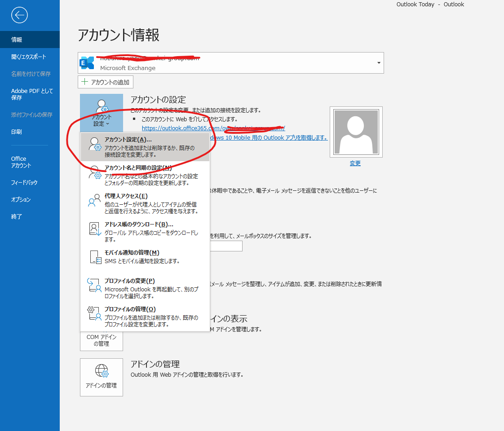Image resolution: width=504 pixels, height=431 pixels.
Task: Open フィードバック in the sidebar
Action: (30, 182)
